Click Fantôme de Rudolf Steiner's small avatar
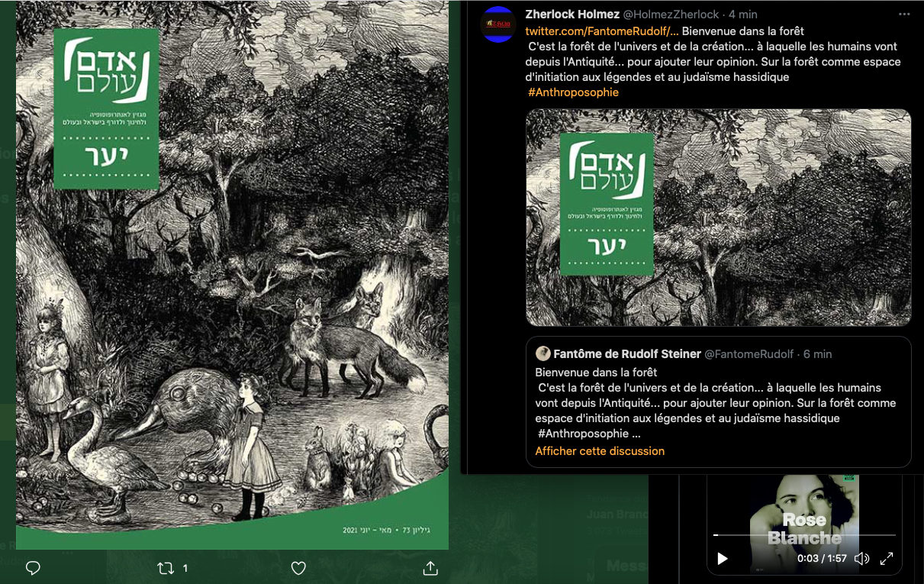The image size is (924, 584). tap(542, 353)
